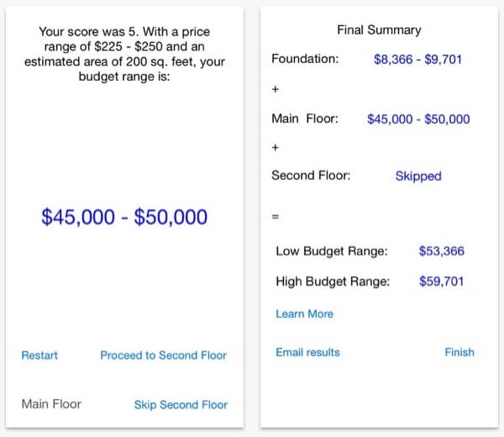The height and width of the screenshot is (437, 504).
Task: Click the Main Floor label beside Skip Second Floor
Action: coord(51,404)
